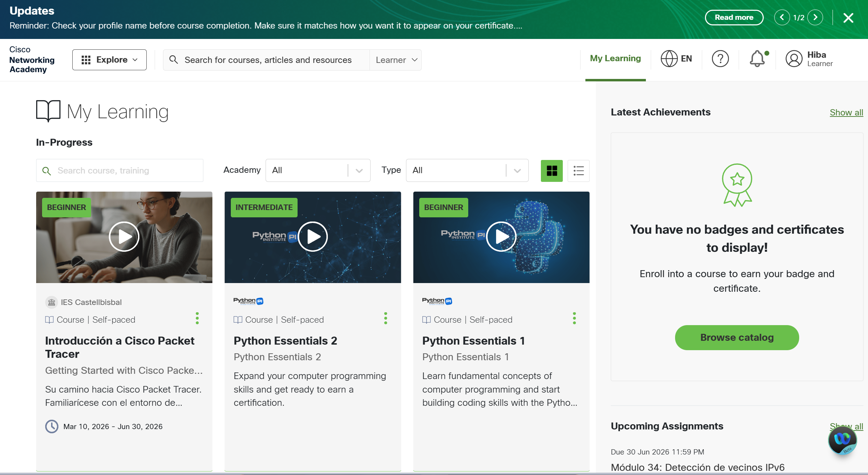The height and width of the screenshot is (475, 868).
Task: Open the Webex assistant chat bubble
Action: coord(843,440)
